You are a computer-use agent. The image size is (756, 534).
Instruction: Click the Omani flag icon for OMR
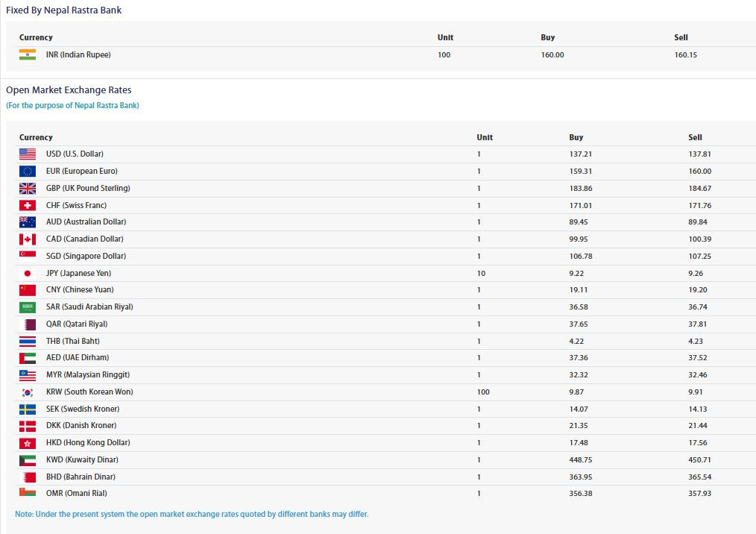pos(28,492)
